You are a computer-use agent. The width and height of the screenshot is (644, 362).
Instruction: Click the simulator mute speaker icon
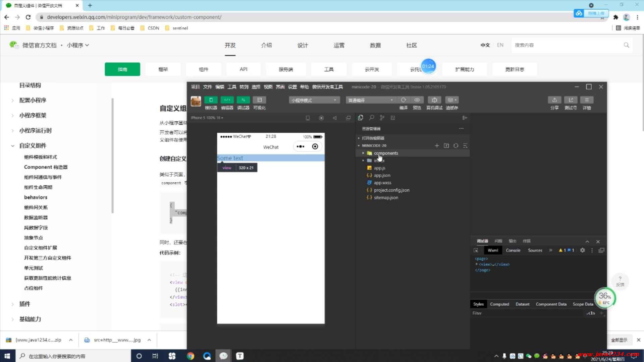tap(335, 118)
